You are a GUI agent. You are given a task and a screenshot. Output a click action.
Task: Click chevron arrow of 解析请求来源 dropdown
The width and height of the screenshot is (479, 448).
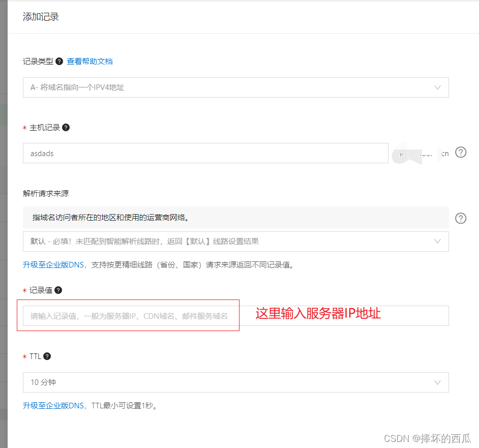[437, 242]
